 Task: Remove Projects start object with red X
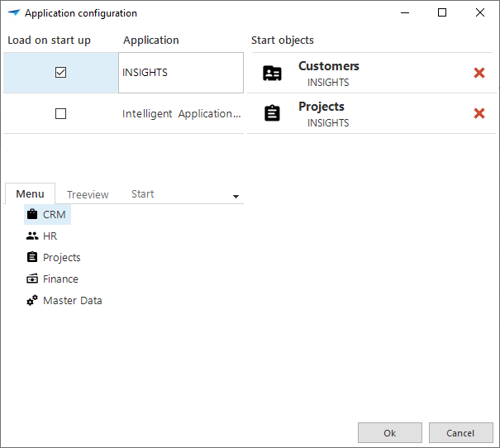pos(479,113)
